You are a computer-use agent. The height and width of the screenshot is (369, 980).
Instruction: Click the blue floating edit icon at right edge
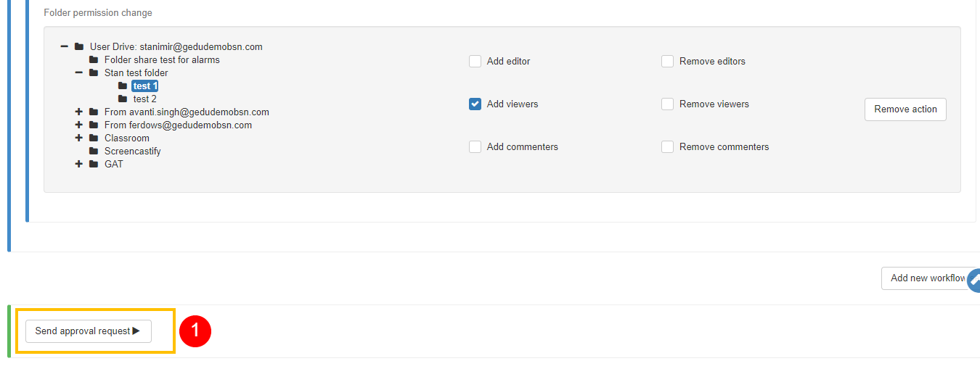tap(973, 281)
